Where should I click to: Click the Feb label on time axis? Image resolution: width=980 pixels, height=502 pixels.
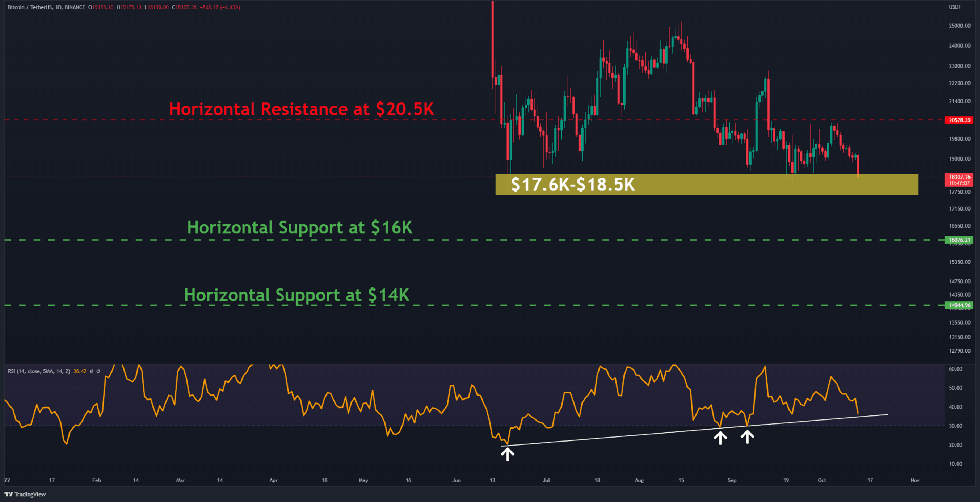(96, 480)
